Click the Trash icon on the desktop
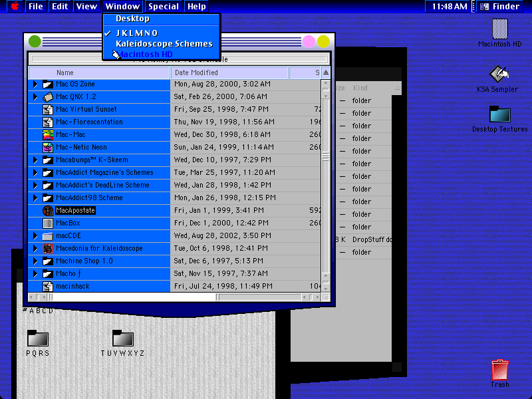Viewport: 532px width, 399px height. click(499, 370)
